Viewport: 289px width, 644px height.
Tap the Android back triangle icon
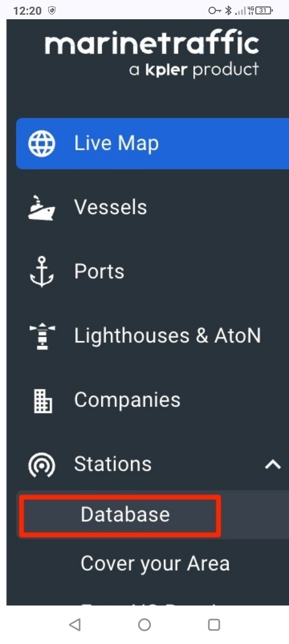pos(75,625)
